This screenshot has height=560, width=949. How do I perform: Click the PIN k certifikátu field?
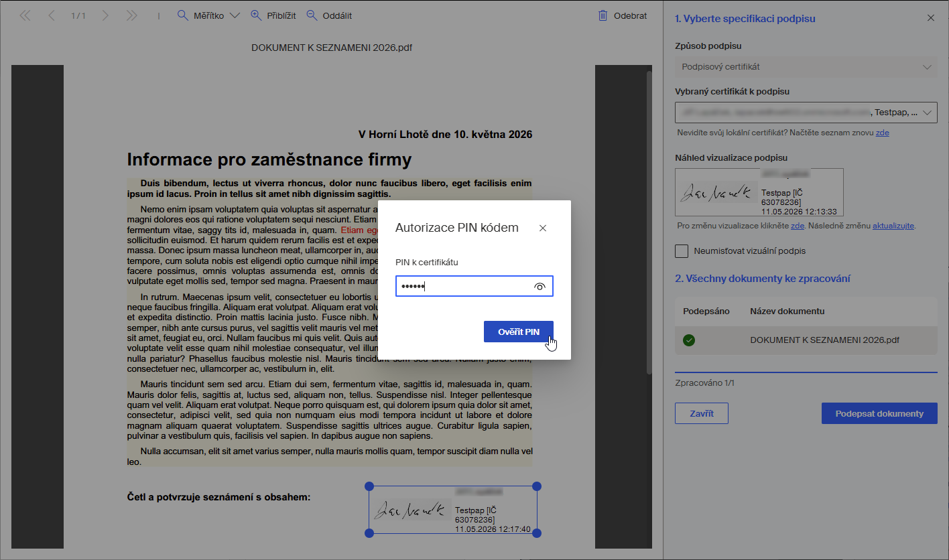(x=474, y=286)
